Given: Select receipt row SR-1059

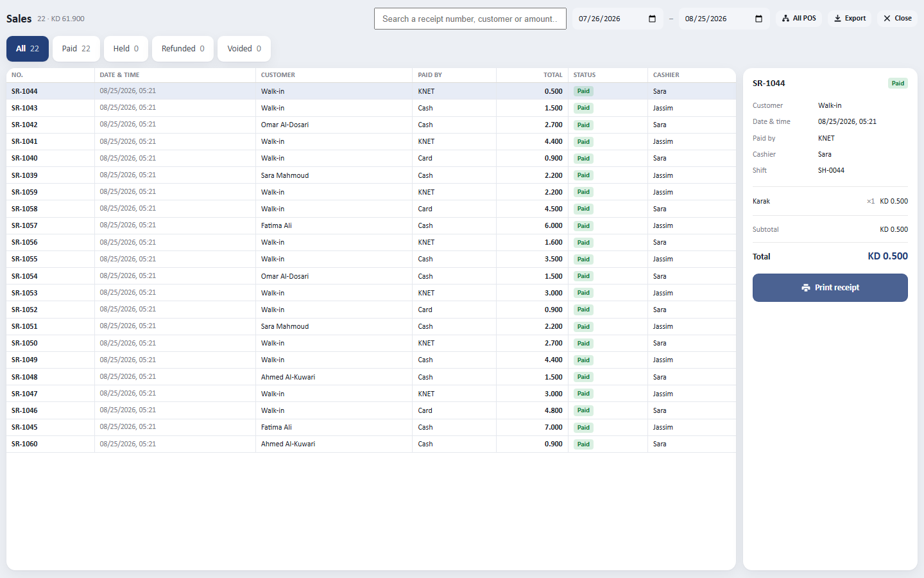Looking at the screenshot, I should pos(371,192).
